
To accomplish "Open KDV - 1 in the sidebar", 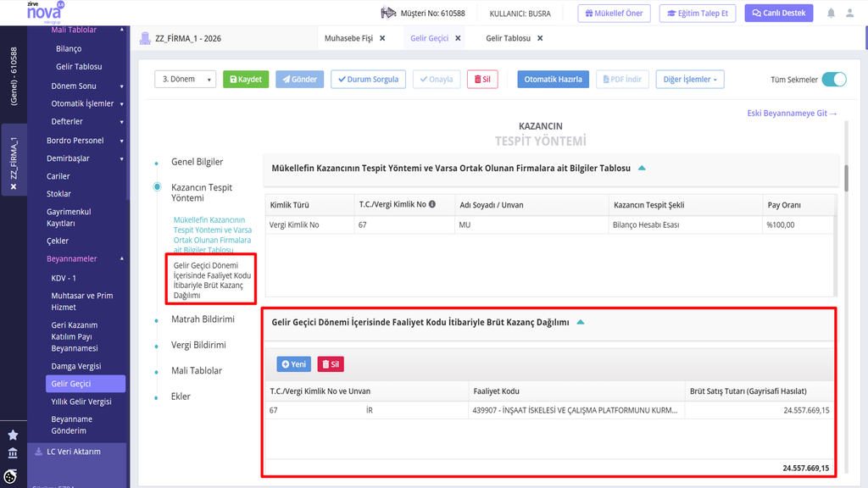I will [64, 278].
